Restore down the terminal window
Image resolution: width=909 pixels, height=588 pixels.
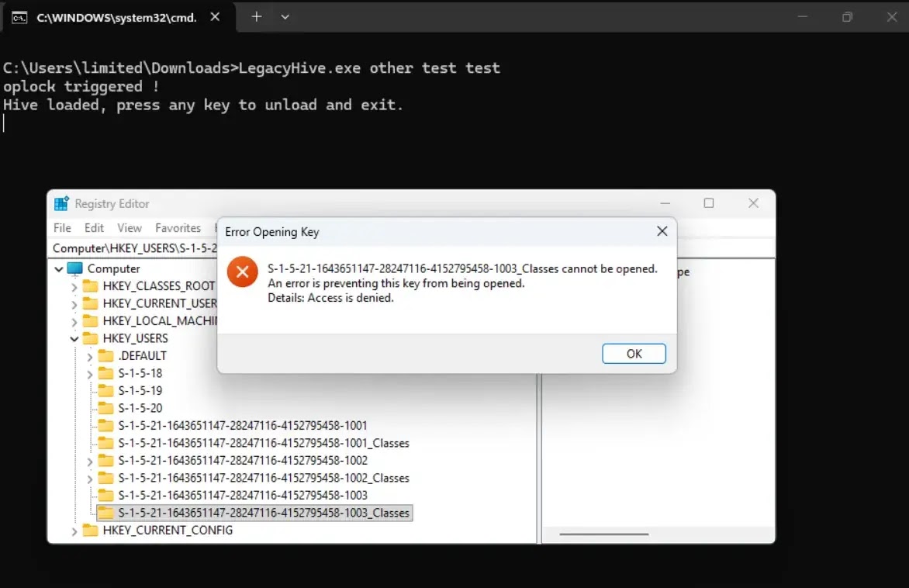tap(847, 17)
